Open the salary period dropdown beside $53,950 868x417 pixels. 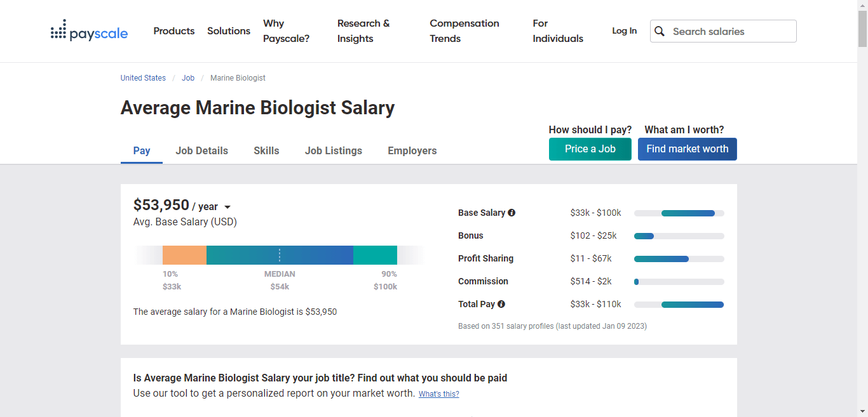coord(228,206)
